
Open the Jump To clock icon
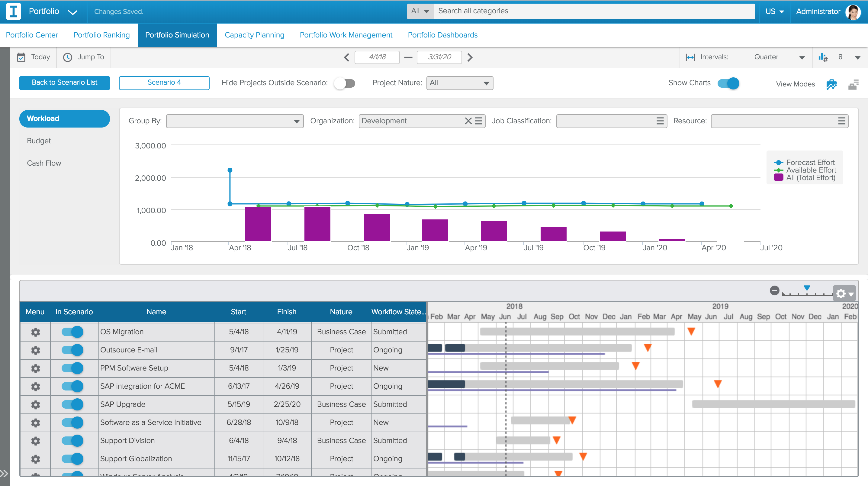68,57
